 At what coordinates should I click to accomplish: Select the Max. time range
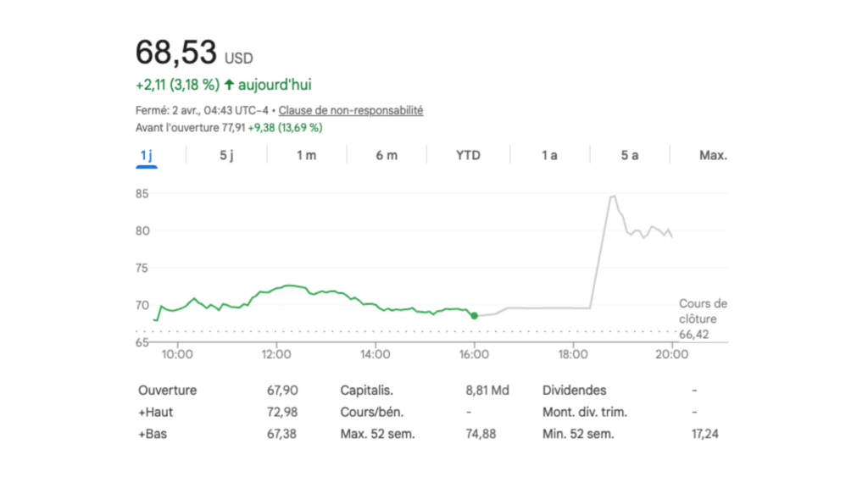pos(713,155)
